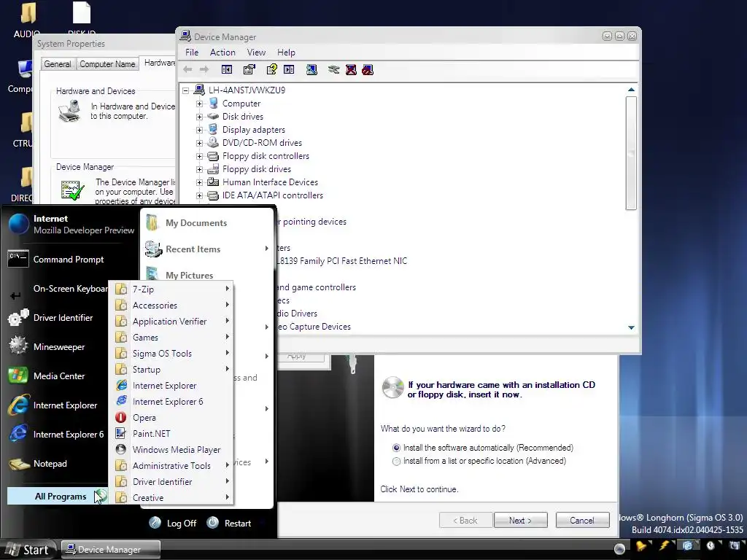Expand the Human Interface Devices node
747x560 pixels.
click(x=200, y=182)
